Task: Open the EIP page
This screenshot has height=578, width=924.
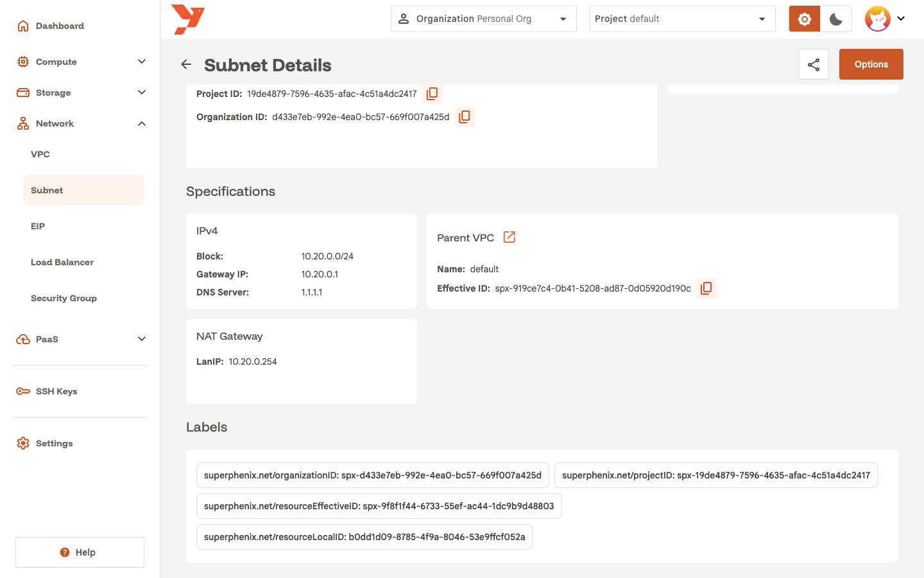Action: [83, 226]
